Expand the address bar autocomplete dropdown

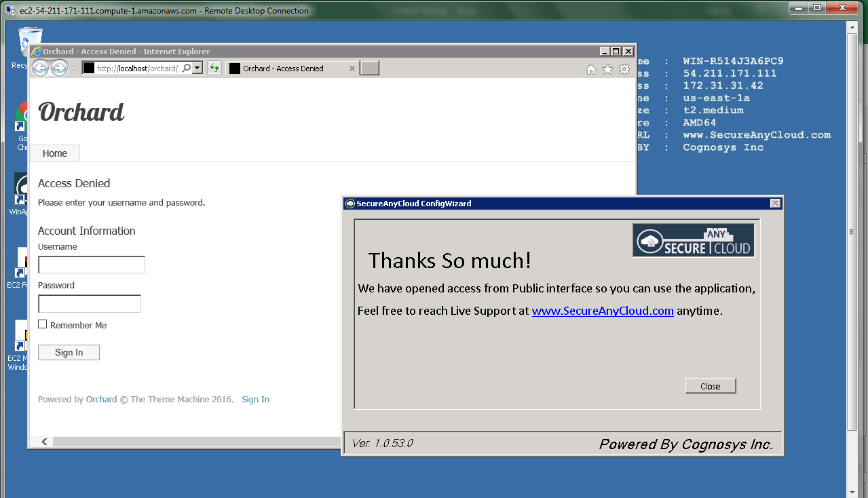point(197,68)
